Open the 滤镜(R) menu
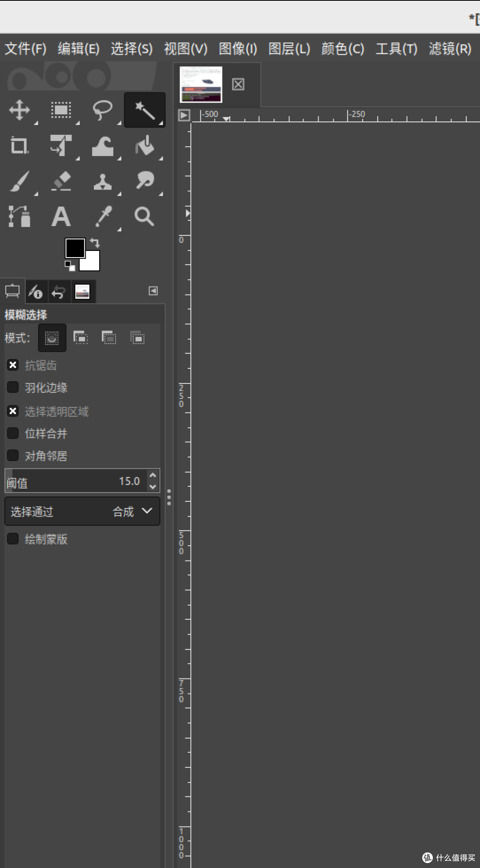 click(450, 48)
